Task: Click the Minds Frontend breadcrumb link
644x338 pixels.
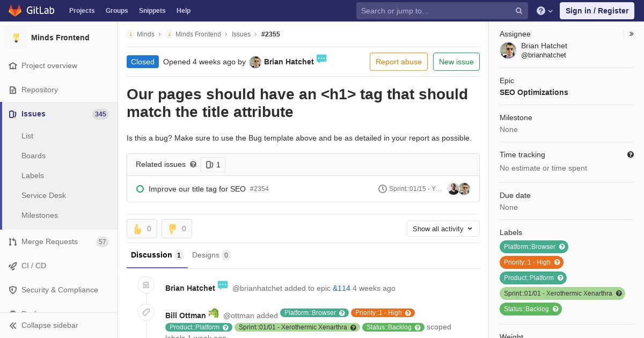Action: pyautogui.click(x=198, y=34)
